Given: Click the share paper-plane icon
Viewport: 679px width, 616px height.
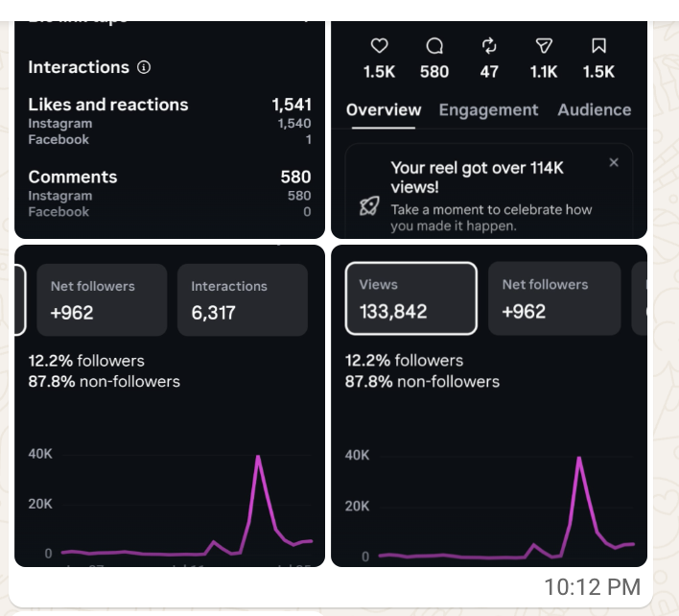Looking at the screenshot, I should click(544, 46).
